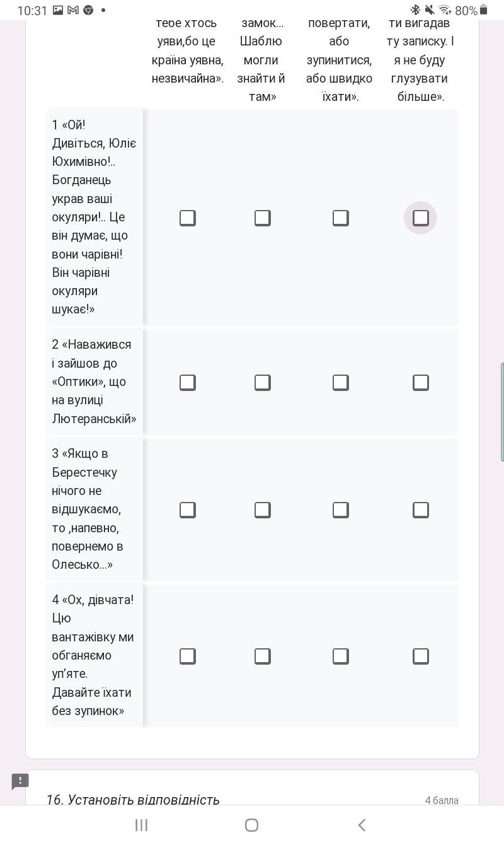Check row 1 «Ой! Дивіться» first column box
The width and height of the screenshot is (504, 845).
coord(187,218)
